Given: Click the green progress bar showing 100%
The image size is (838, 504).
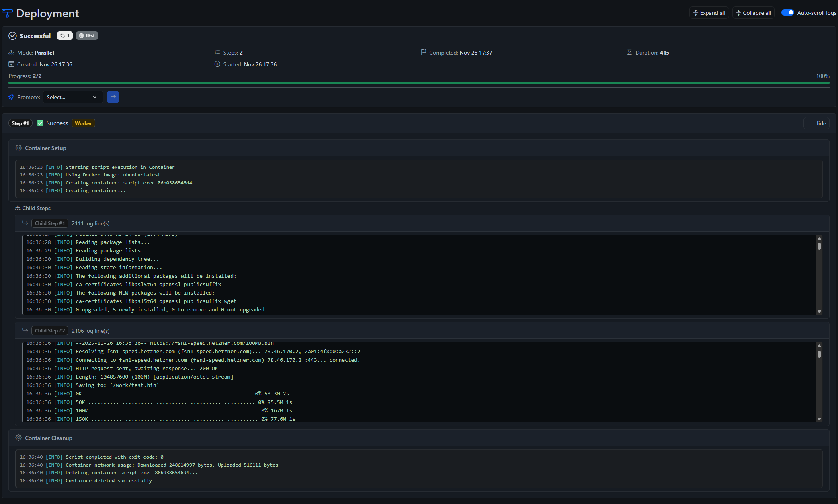Looking at the screenshot, I should click(x=418, y=83).
